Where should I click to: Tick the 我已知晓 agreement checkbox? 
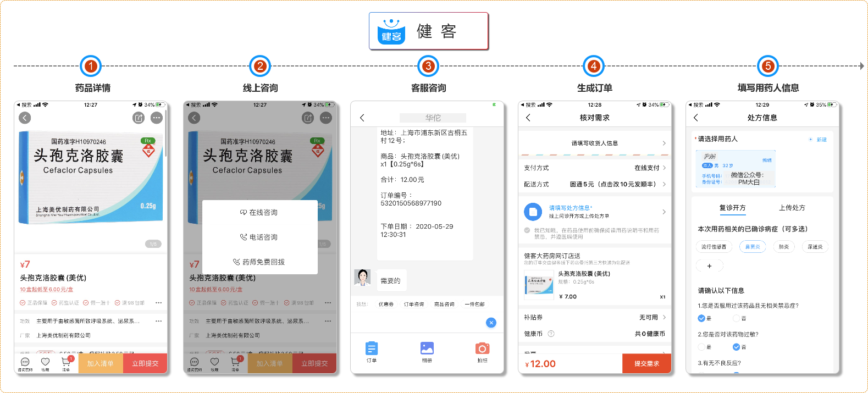click(x=527, y=230)
